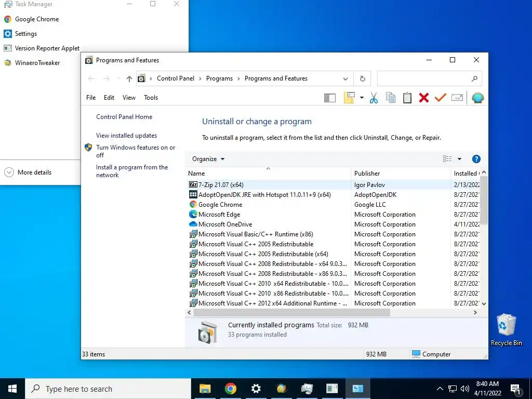
Task: Open the Tools menu
Action: pyautogui.click(x=151, y=98)
